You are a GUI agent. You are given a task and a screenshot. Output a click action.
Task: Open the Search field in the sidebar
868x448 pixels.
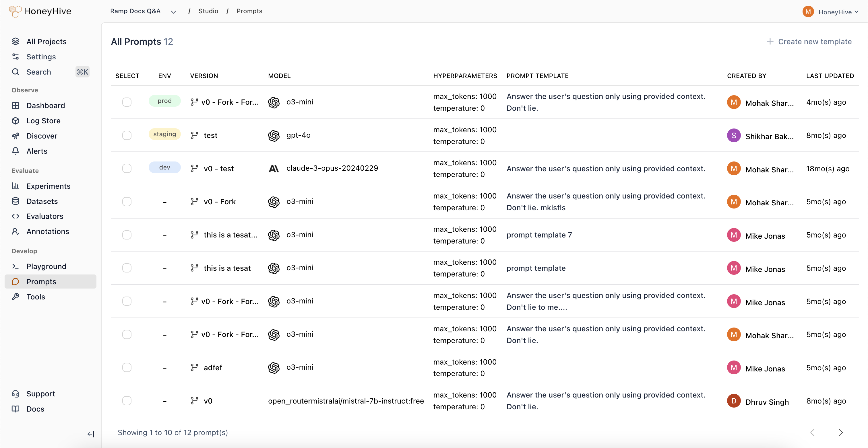pyautogui.click(x=39, y=72)
